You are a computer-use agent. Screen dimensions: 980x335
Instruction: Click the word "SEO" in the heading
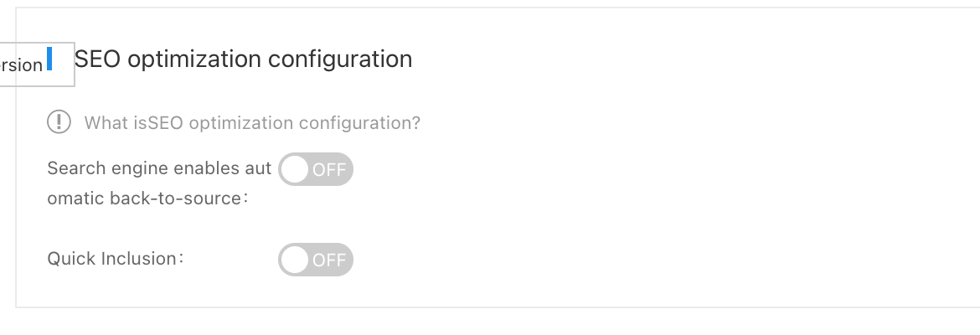coord(97,59)
